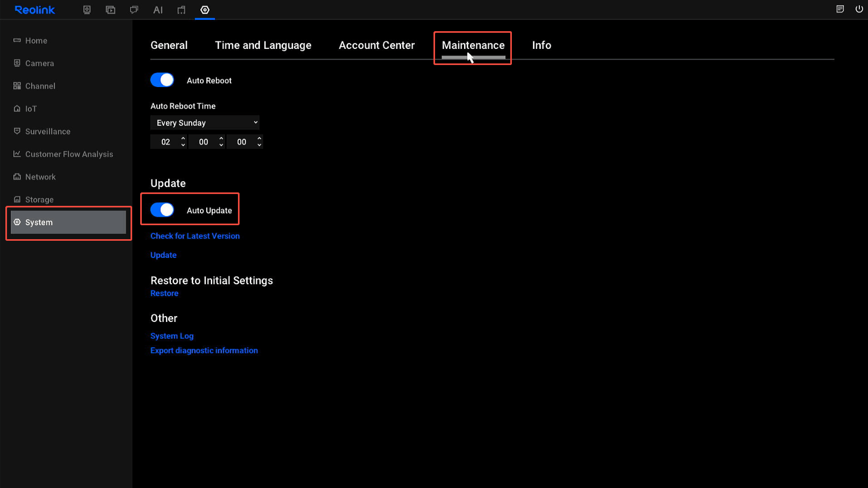Increase the reboot seconds with up arrow
The width and height of the screenshot is (868, 488).
coord(259,139)
